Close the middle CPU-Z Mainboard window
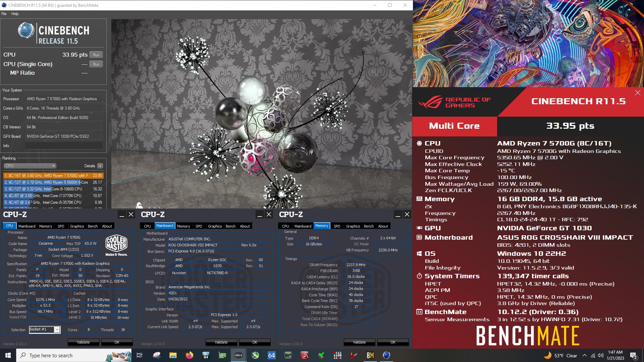The width and height of the screenshot is (644, 362). coord(269,215)
